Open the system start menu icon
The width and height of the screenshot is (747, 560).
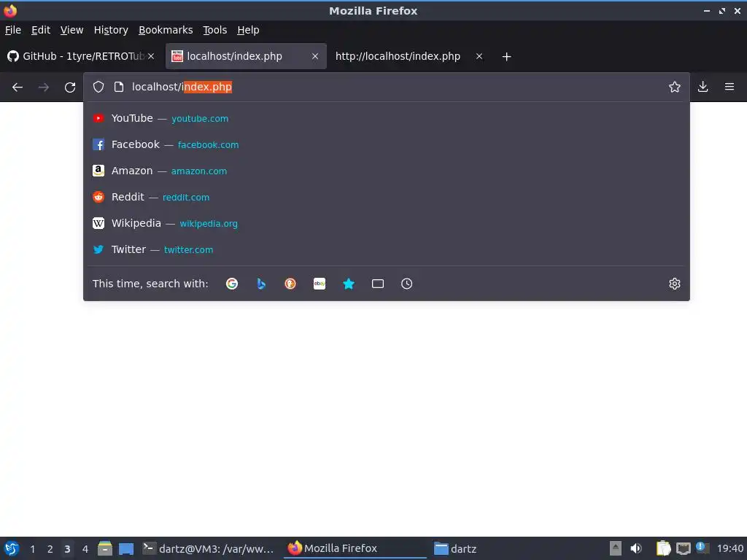(12, 548)
